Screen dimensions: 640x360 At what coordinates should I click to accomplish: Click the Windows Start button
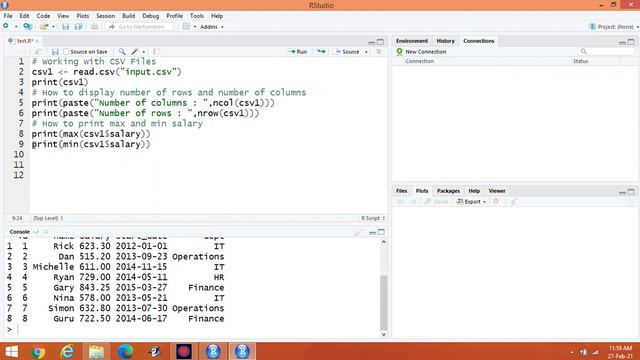(11, 351)
